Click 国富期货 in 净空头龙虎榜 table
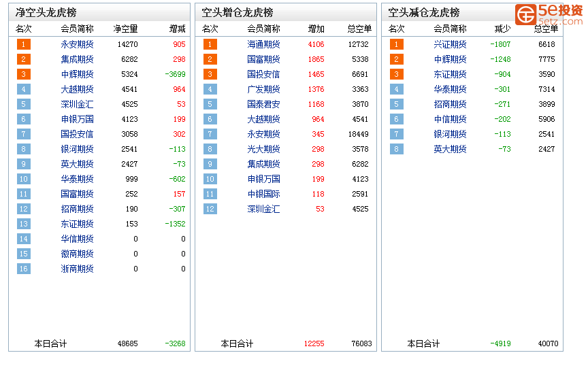 (77, 195)
